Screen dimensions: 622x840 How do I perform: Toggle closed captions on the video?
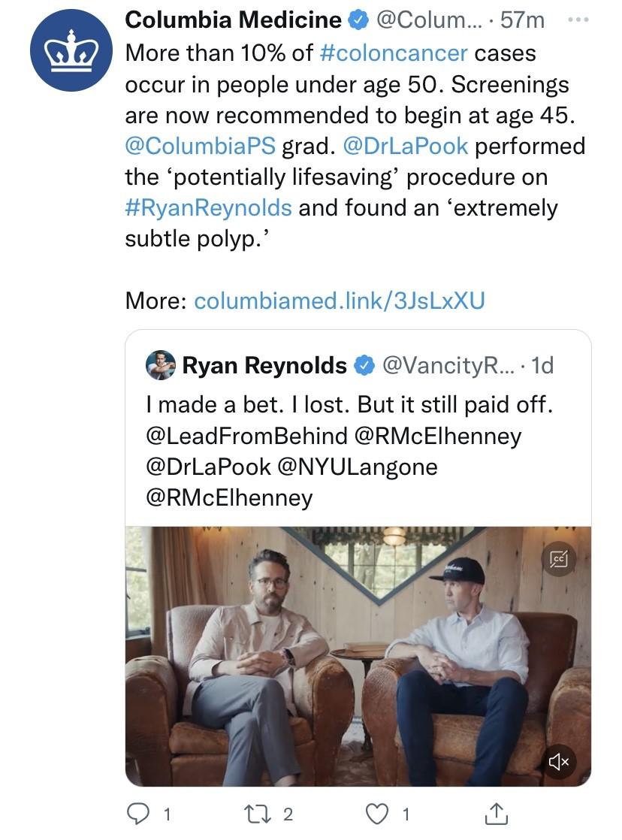point(559,559)
